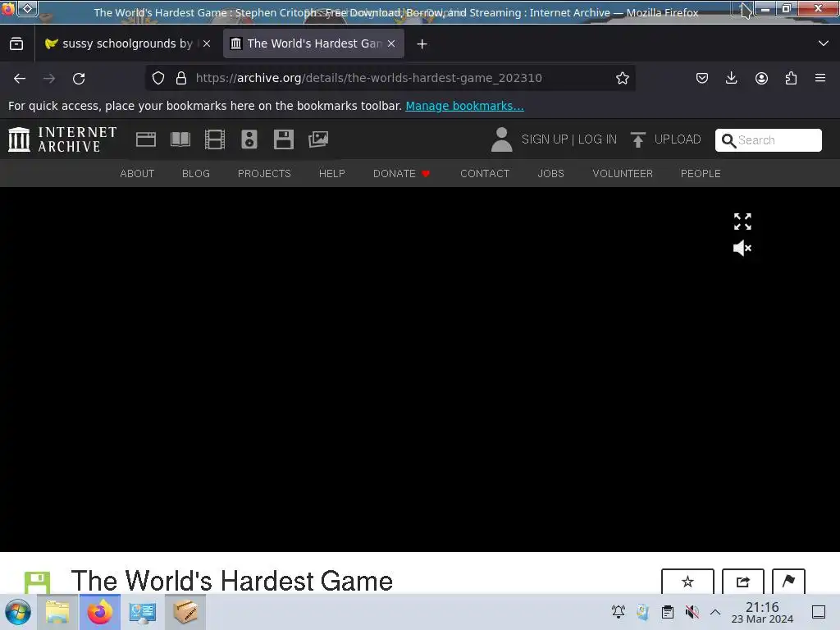Screen dimensions: 840x630
Task: Toggle mute on the emulator sound
Action: click(x=742, y=248)
